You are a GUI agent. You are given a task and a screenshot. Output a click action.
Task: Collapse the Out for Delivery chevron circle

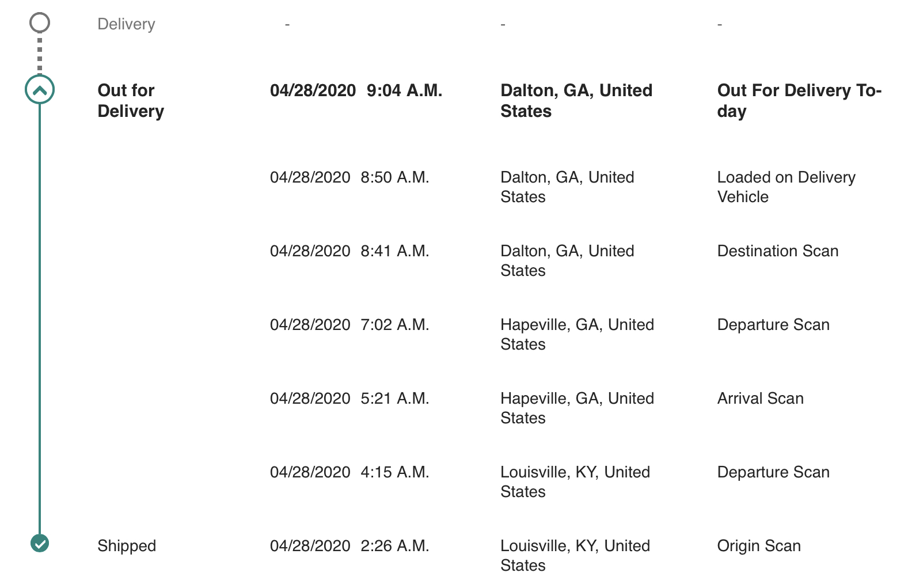40,90
